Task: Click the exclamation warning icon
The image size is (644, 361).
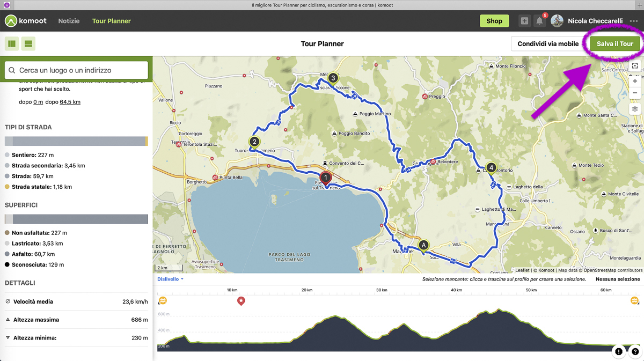Action: 619,352
